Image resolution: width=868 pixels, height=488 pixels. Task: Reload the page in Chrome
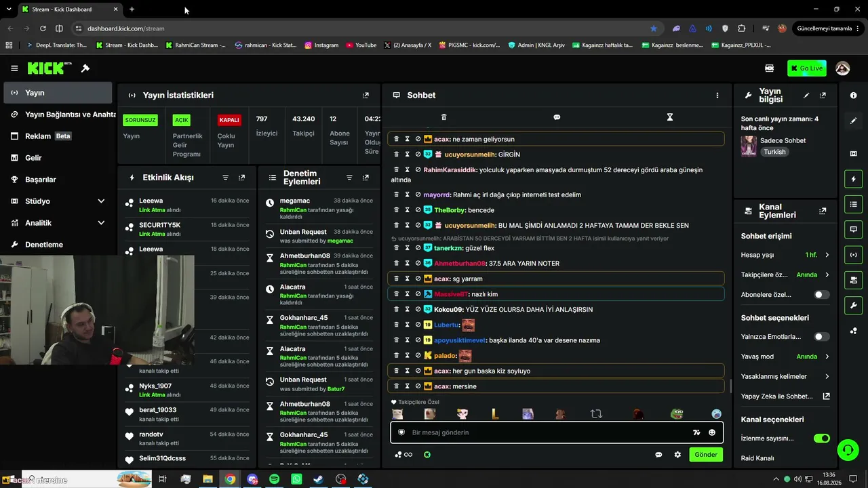tap(43, 28)
